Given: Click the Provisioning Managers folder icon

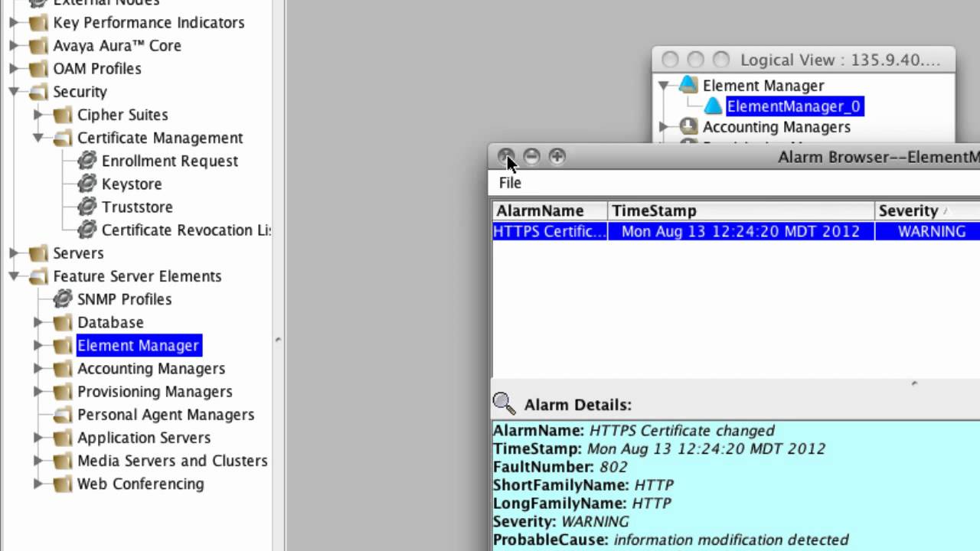Looking at the screenshot, I should point(63,391).
